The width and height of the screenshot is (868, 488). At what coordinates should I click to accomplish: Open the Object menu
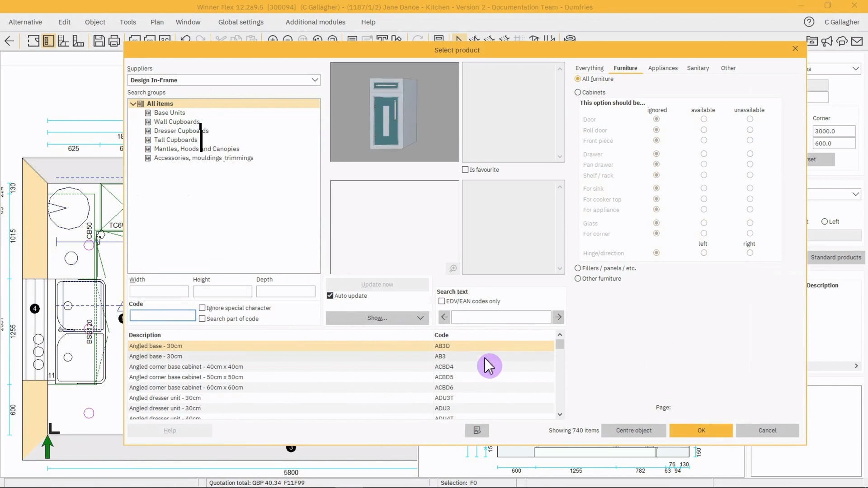[x=95, y=22]
